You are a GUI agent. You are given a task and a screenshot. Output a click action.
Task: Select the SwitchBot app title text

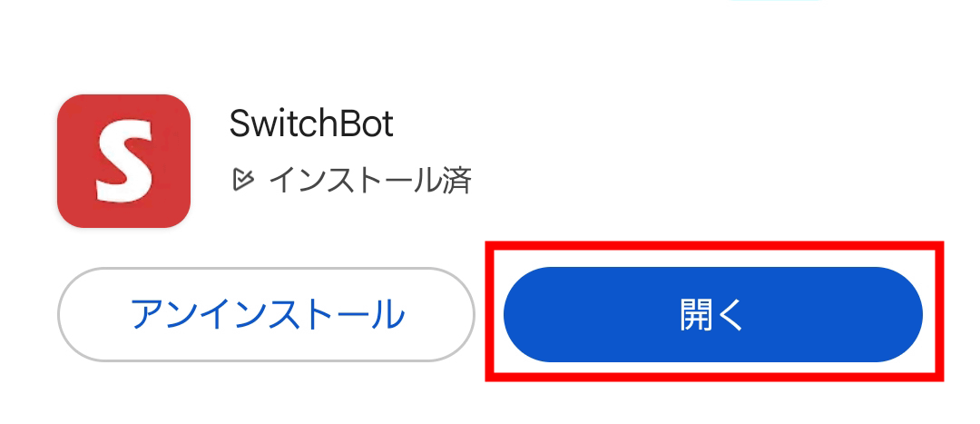click(311, 123)
